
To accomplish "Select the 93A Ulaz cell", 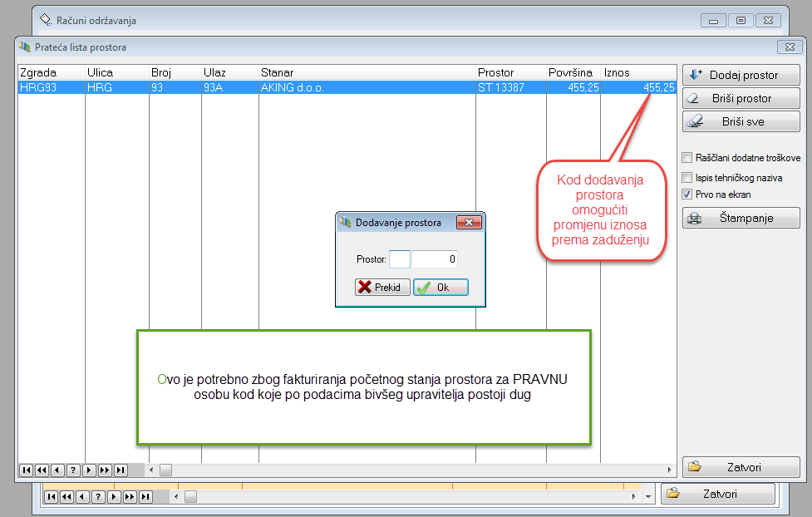I will 230,87.
